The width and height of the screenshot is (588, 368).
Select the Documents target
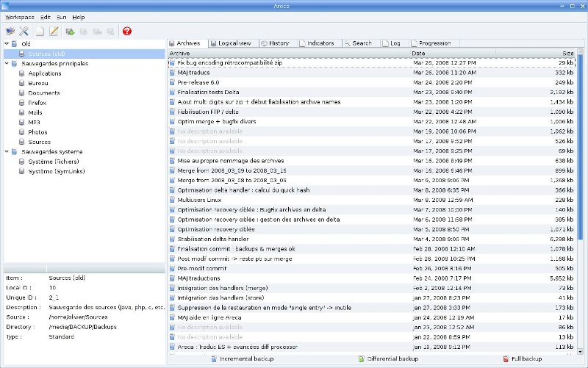[x=44, y=93]
